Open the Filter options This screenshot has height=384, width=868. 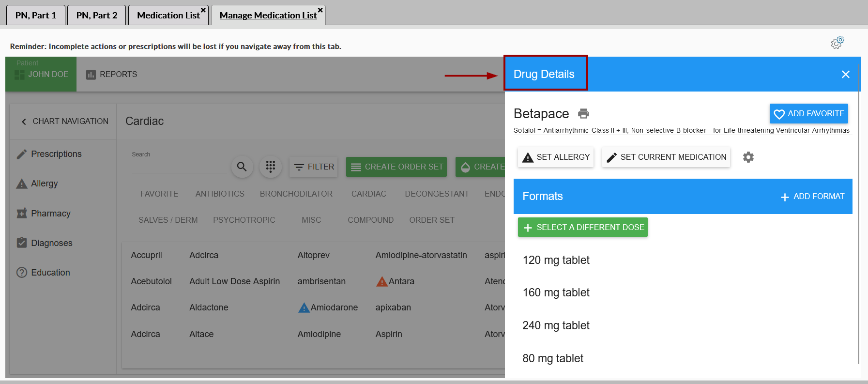[x=314, y=167]
